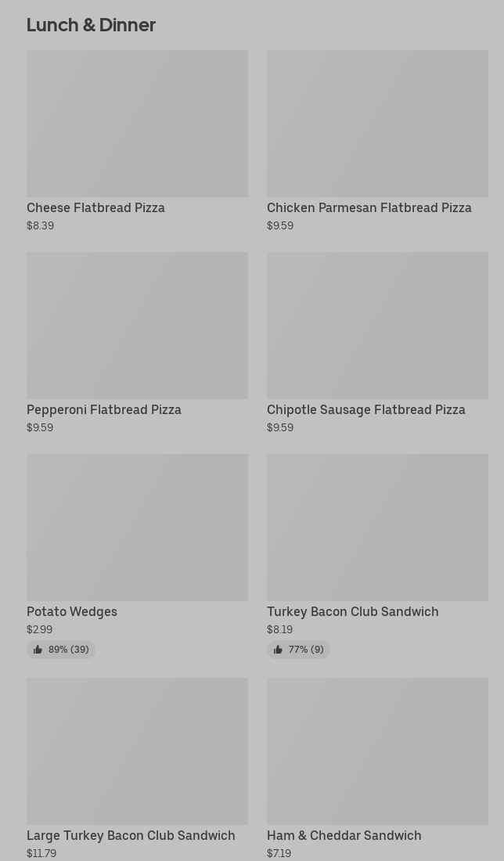Screen dimensions: 504x861
Task: Open Turkey Bacon Club Sandwich image
Action: tap(377, 527)
